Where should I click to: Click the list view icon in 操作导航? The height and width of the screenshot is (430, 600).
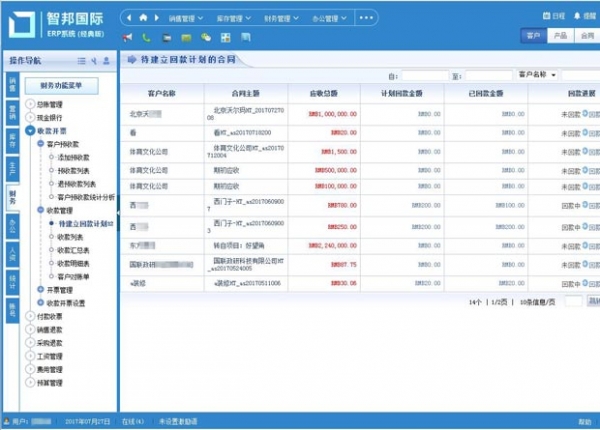point(82,61)
